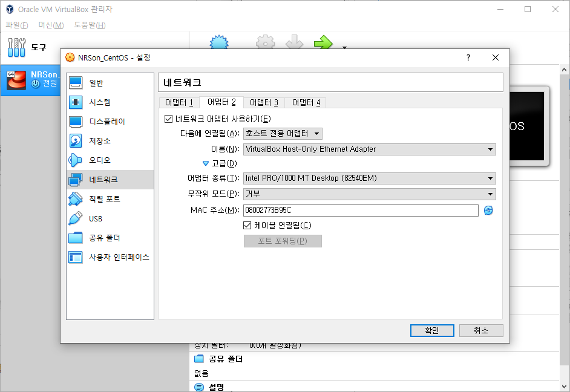Close the settings dialog with X
The image size is (570, 392).
(x=496, y=57)
